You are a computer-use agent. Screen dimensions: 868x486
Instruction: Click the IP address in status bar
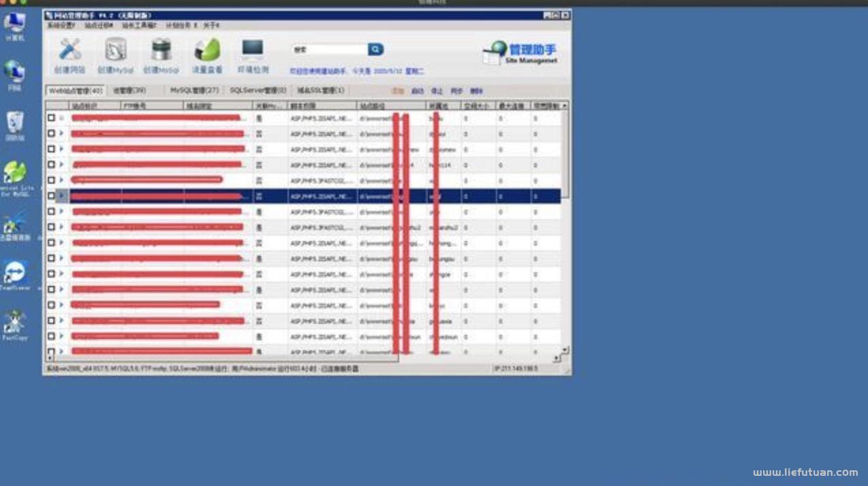pos(516,368)
